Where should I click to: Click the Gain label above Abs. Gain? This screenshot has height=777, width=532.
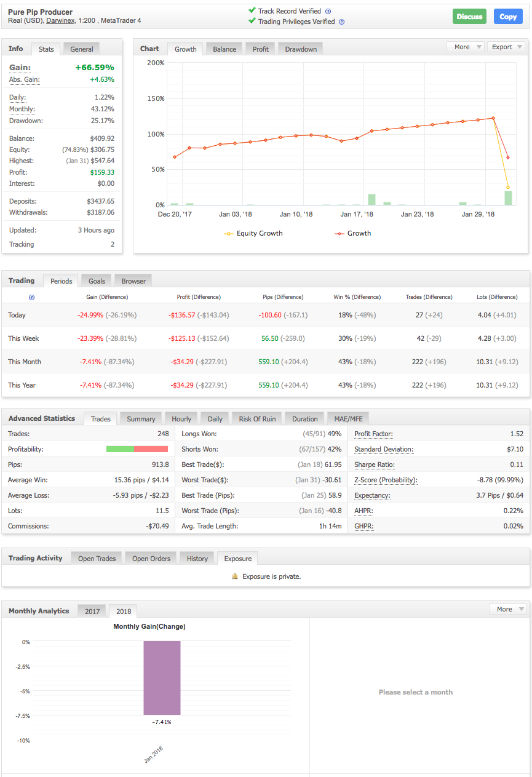pyautogui.click(x=20, y=68)
